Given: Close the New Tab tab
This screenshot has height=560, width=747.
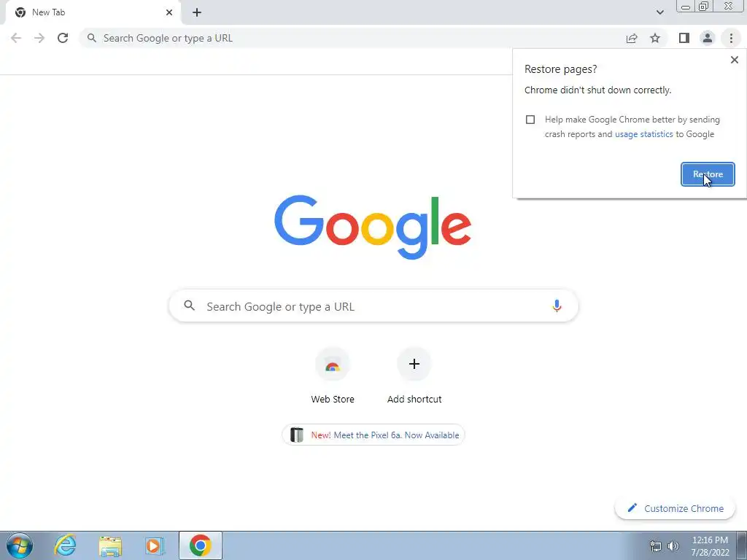Looking at the screenshot, I should coord(169,12).
